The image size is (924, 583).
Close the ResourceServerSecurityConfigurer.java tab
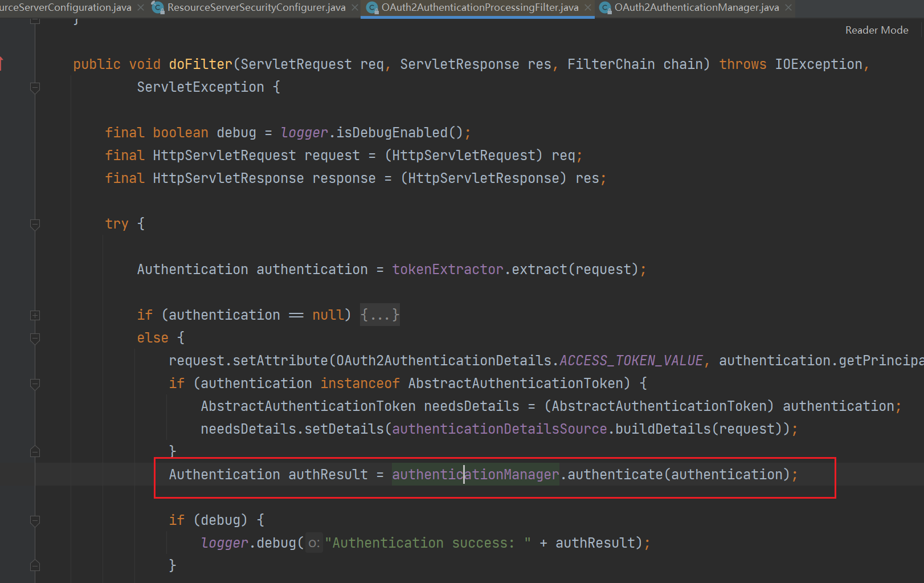point(355,7)
